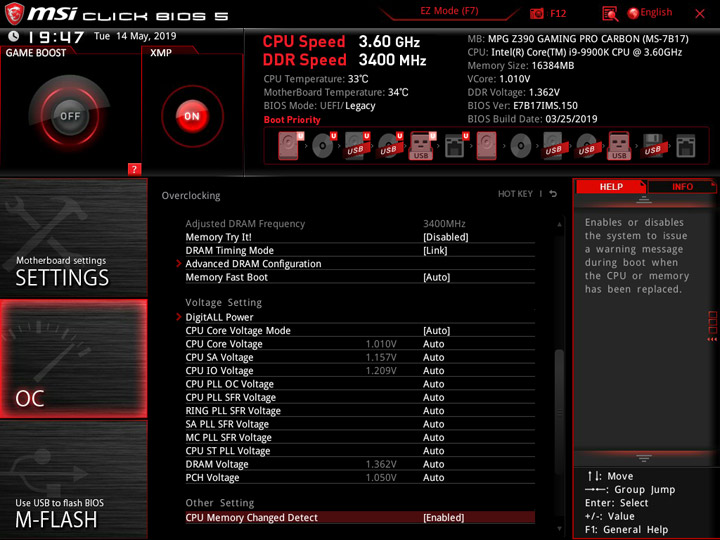Toggle CPU Memory Changed Detect [Enabled]
The image size is (720, 540).
[360, 518]
